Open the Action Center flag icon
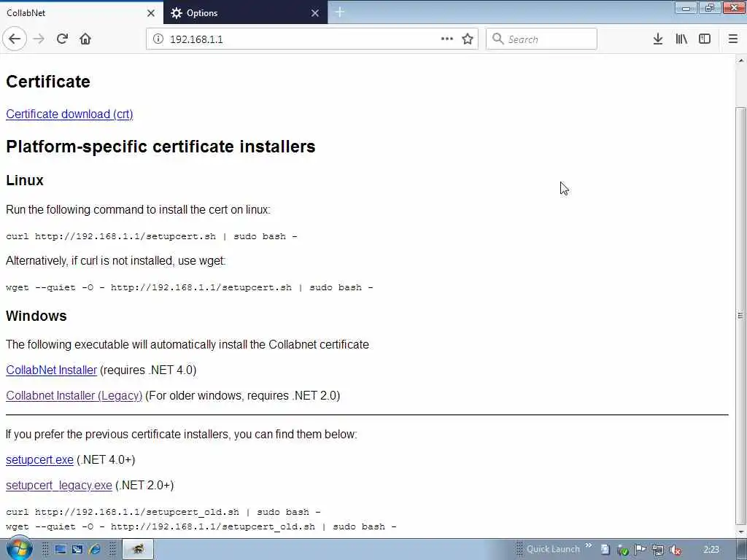The height and width of the screenshot is (560, 747). tap(640, 550)
